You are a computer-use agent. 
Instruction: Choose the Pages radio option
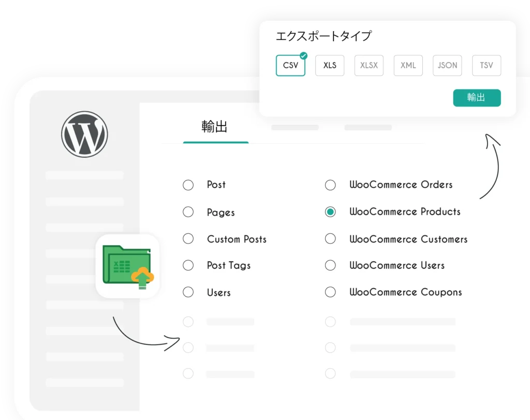coord(188,212)
